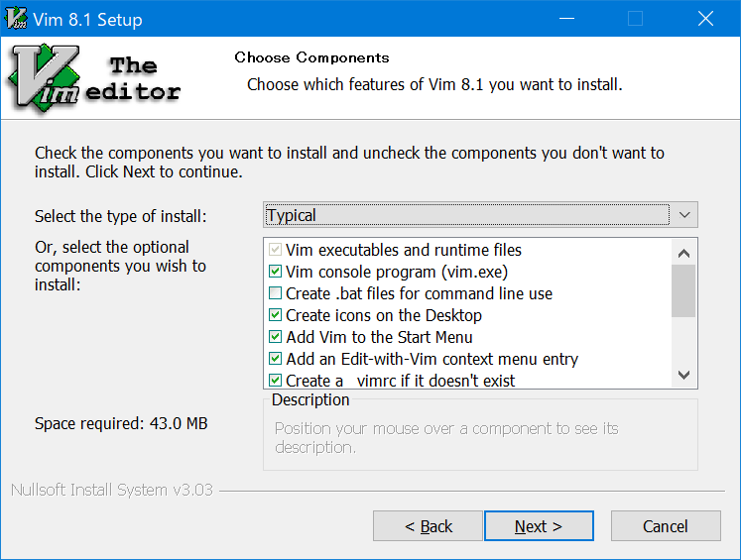Minimize the Vim 8.1 Setup window

[566, 19]
